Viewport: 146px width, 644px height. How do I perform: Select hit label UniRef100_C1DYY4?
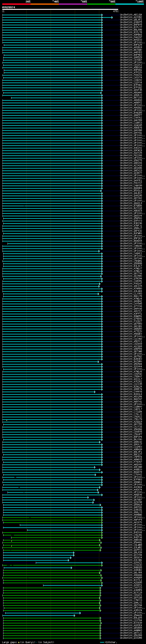coord(131,82)
